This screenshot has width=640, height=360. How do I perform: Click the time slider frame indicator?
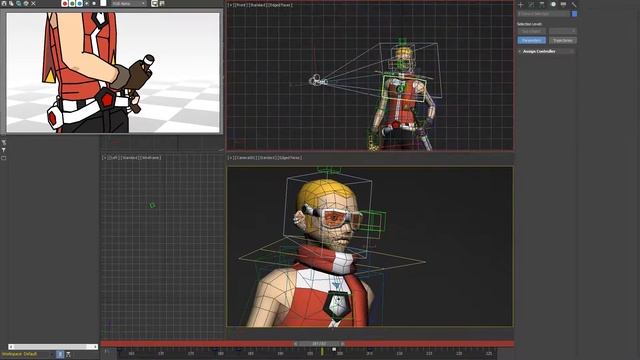(x=319, y=344)
